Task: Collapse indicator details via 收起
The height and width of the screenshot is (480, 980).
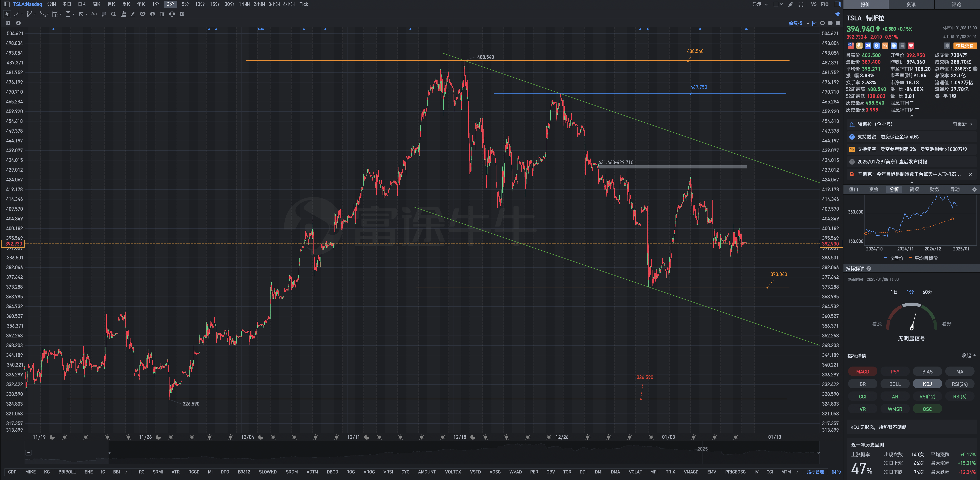Action: pos(968,355)
